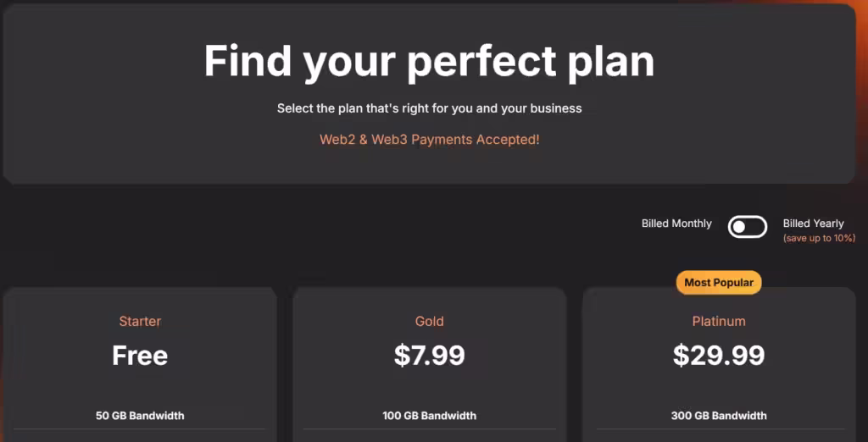Viewport: 868px width, 442px height.
Task: Click the $7.99 Gold price
Action: (x=430, y=356)
